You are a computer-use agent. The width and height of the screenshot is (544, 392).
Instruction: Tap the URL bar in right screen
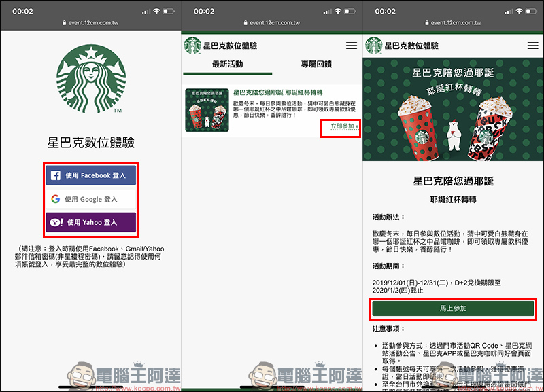(x=453, y=23)
